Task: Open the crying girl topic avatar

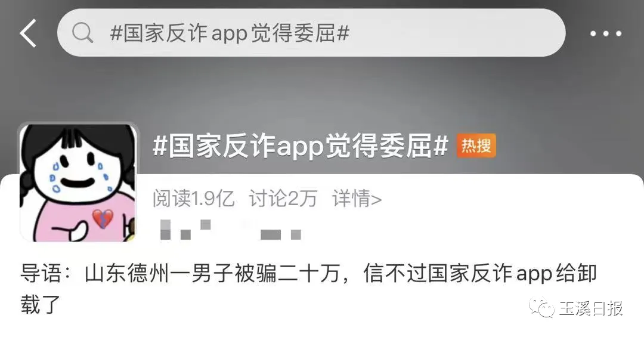Action: [78, 183]
